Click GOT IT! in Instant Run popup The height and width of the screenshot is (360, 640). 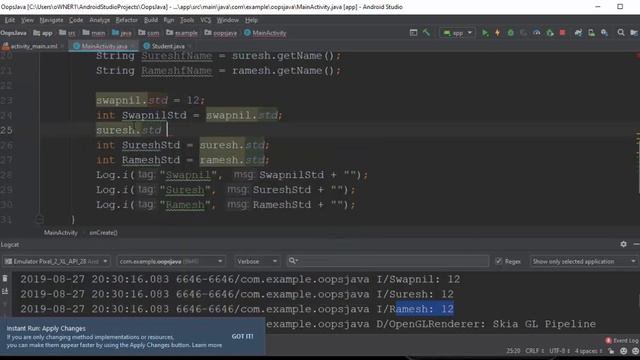click(242, 336)
